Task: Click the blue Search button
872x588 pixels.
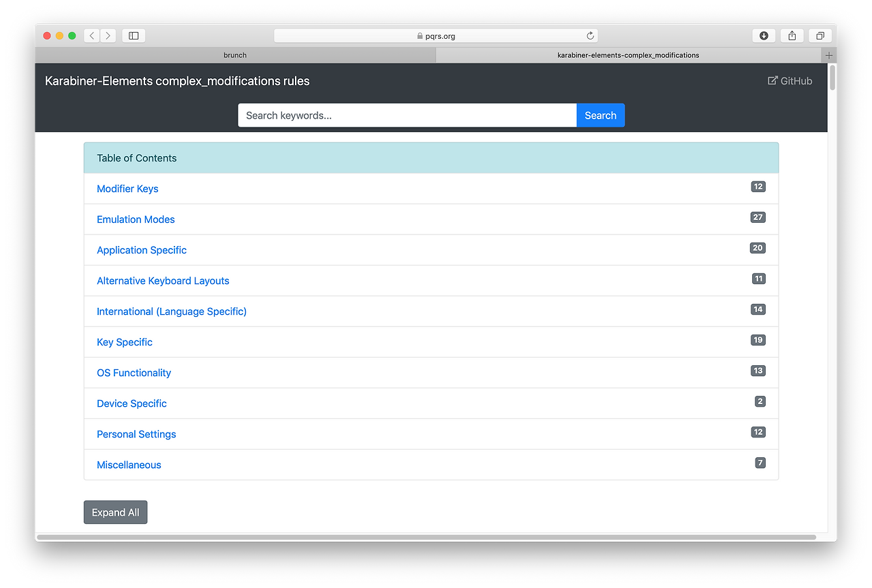Action: tap(600, 115)
